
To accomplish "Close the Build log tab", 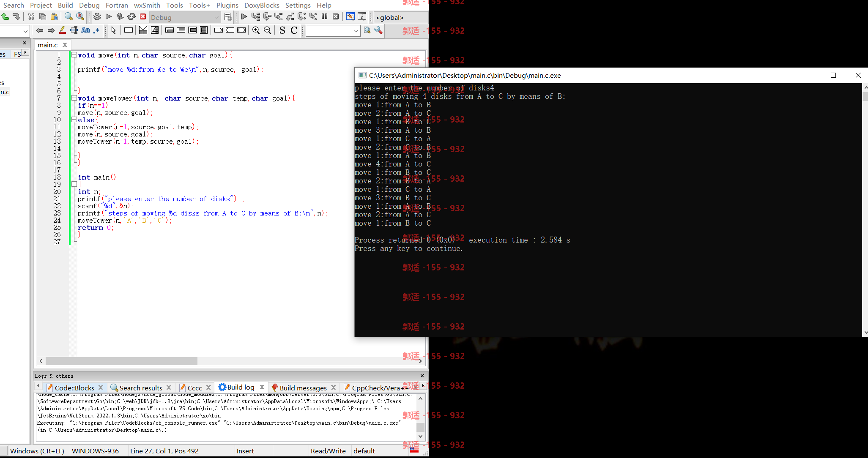I will pos(262,387).
